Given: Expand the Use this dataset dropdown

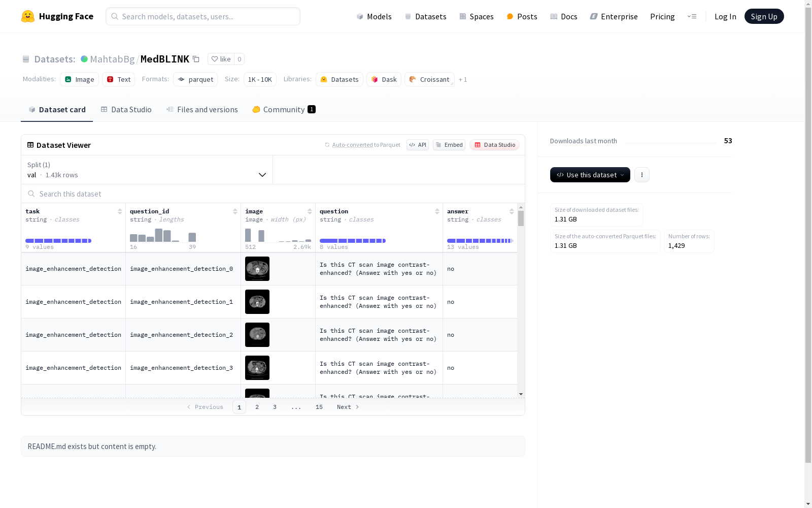Looking at the screenshot, I should [590, 175].
